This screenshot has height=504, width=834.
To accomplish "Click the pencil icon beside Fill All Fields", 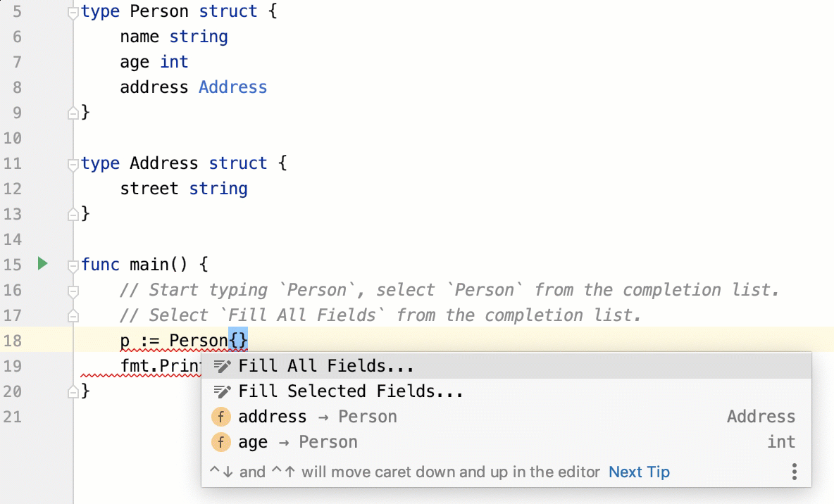I will point(222,366).
